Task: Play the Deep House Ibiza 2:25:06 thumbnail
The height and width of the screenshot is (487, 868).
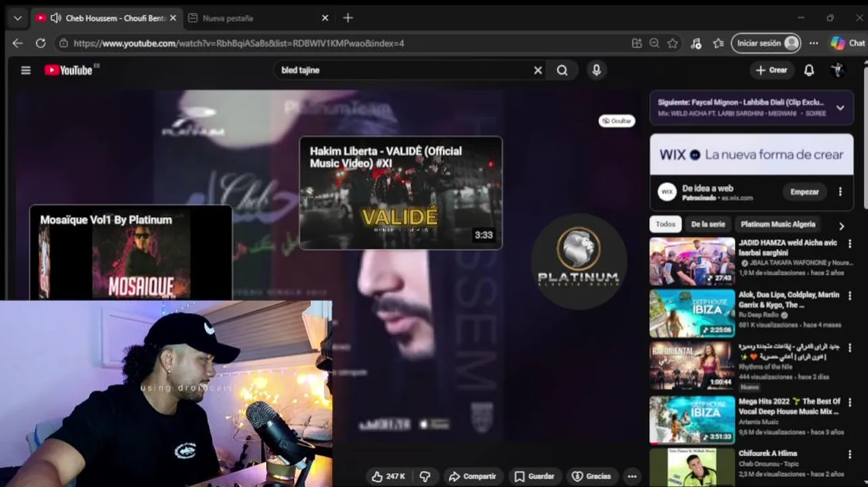Action: pos(692,314)
